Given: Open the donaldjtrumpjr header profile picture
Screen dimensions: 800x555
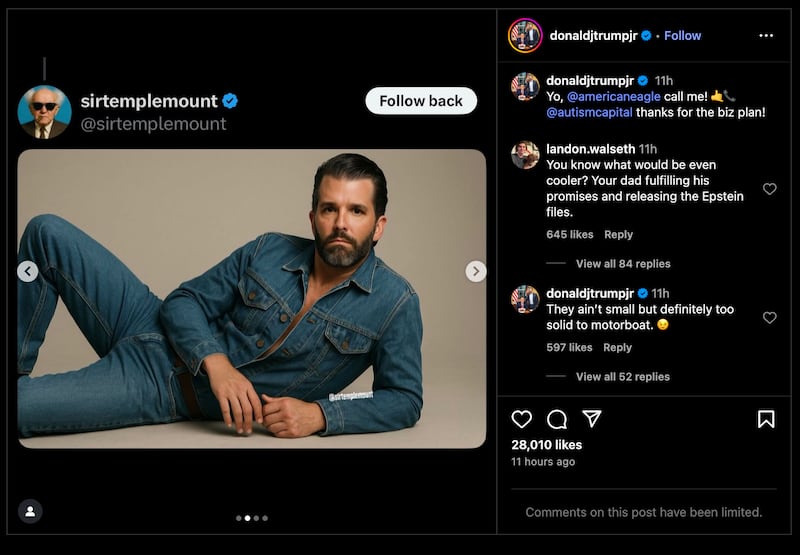Looking at the screenshot, I should [525, 35].
